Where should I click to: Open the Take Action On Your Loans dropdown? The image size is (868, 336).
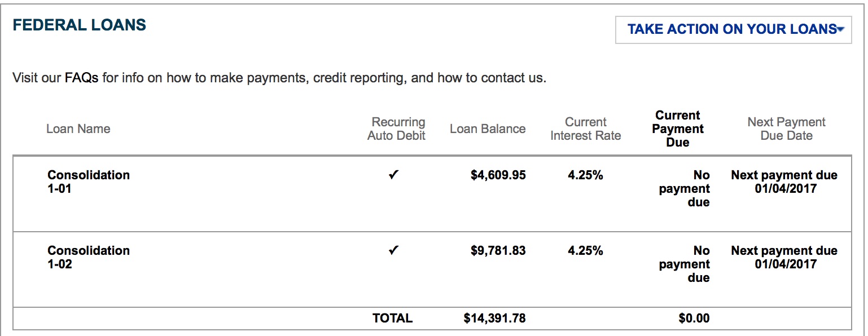point(731,29)
